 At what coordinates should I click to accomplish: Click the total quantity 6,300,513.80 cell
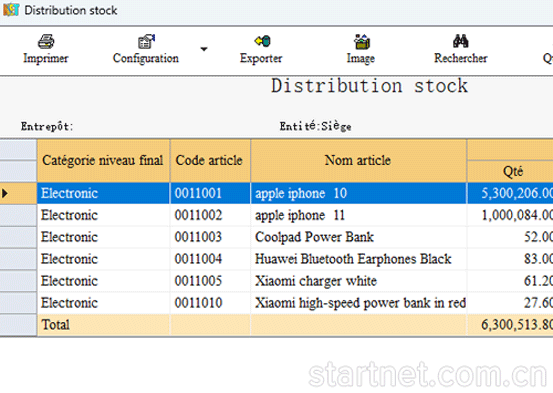pos(510,325)
